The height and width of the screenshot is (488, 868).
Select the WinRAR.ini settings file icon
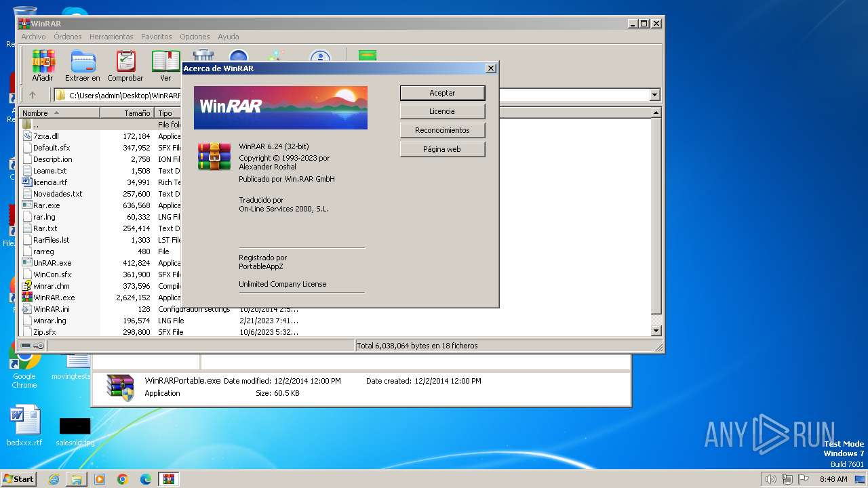click(27, 309)
